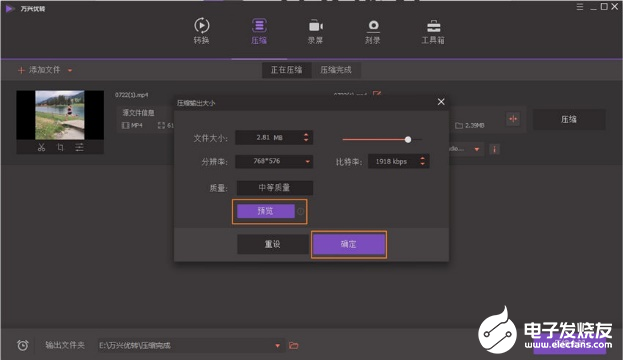
Task: Click 添加文件 to add files
Action: [39, 70]
